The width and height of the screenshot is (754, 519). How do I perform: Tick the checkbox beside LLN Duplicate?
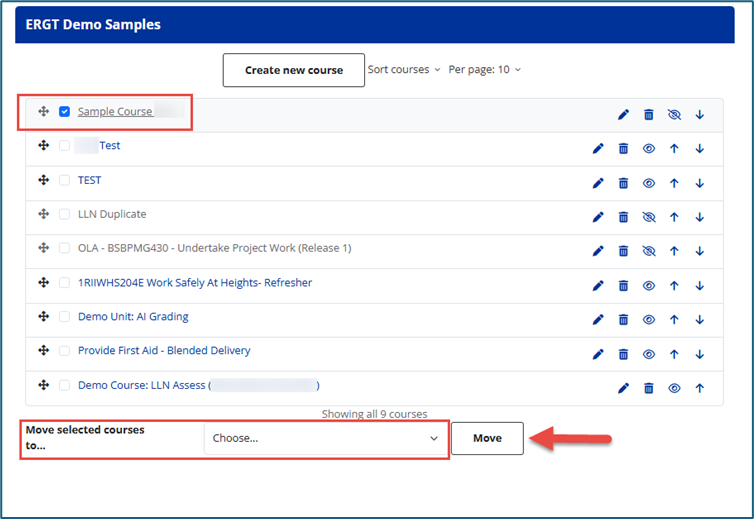pyautogui.click(x=65, y=214)
